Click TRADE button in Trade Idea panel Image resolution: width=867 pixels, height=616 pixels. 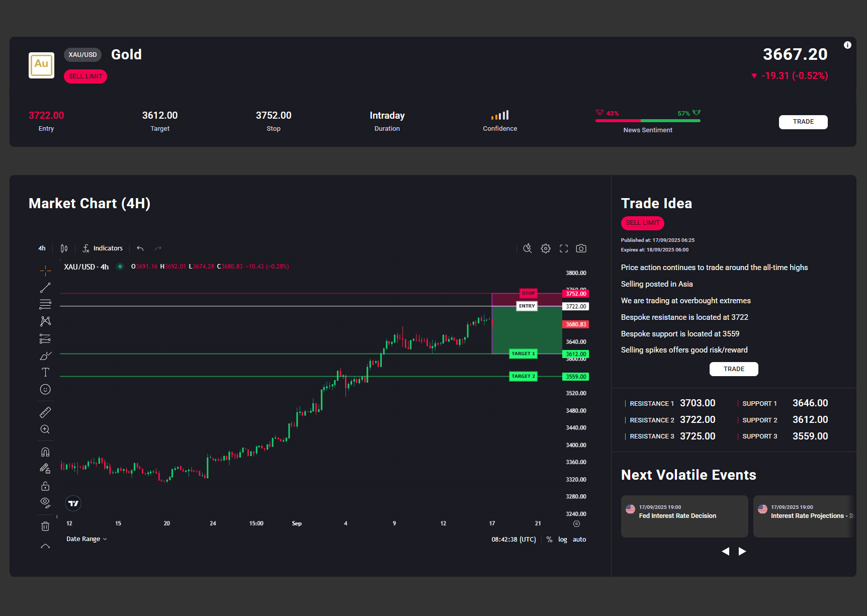pos(734,369)
